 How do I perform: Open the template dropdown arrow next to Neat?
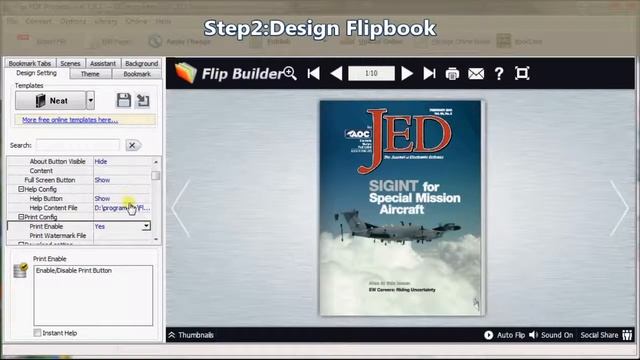[91, 100]
